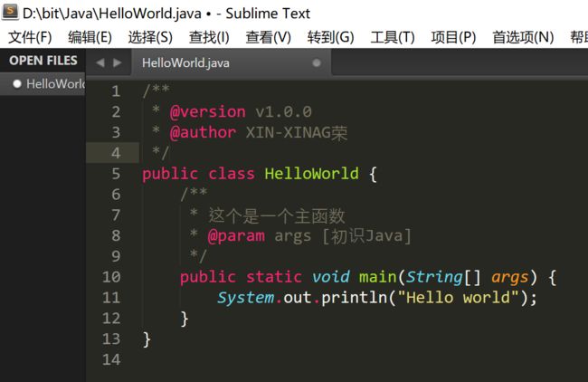Click the class keyword on line 5
This screenshot has width=588, height=382.
(x=232, y=174)
